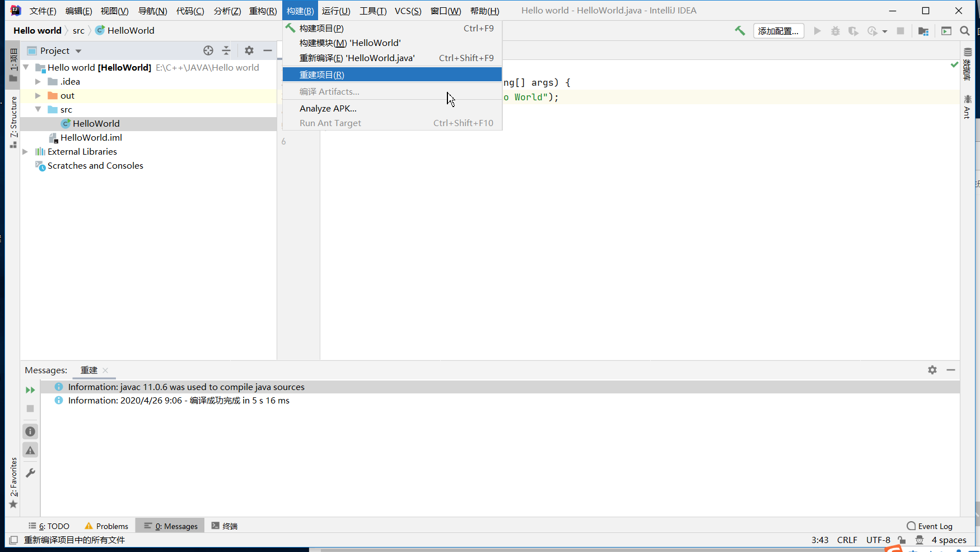Click the green build hammer icon in toolbar

pyautogui.click(x=740, y=31)
